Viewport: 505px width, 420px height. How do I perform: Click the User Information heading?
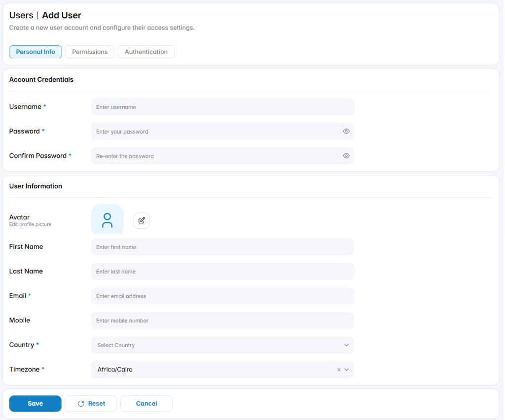(x=36, y=186)
